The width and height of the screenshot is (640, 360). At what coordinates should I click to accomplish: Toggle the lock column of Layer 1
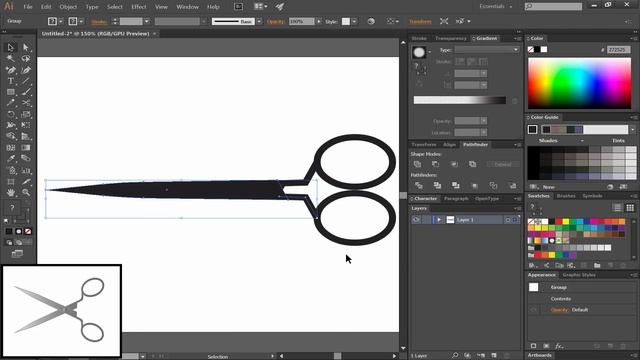(x=427, y=220)
